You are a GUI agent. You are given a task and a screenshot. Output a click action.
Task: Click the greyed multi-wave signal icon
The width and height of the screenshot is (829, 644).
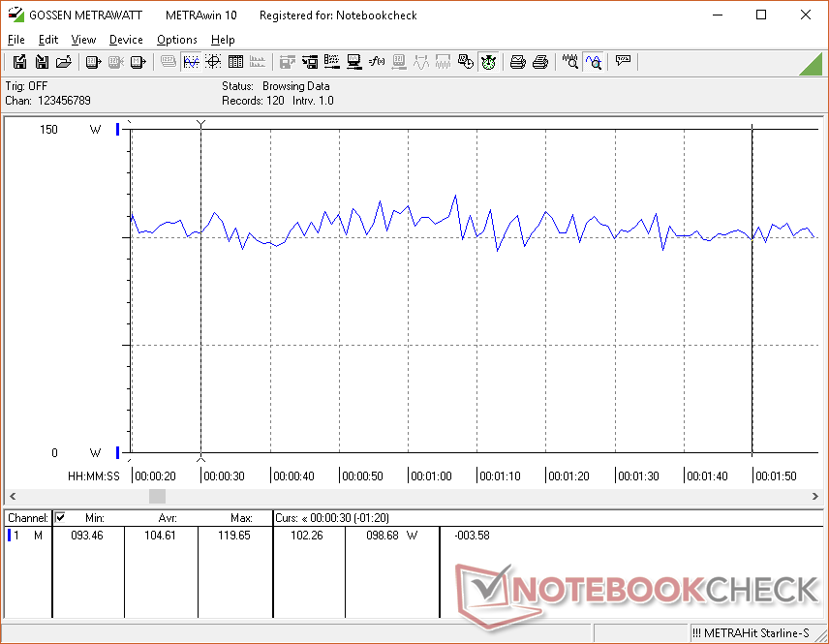coord(443,62)
